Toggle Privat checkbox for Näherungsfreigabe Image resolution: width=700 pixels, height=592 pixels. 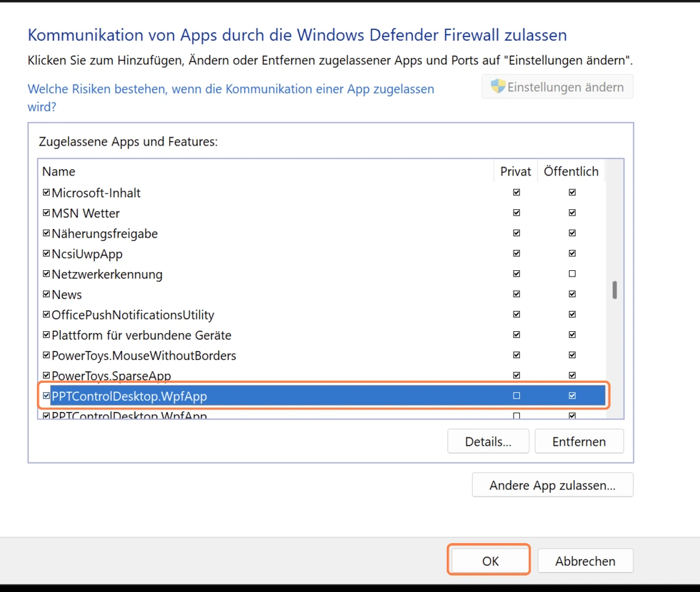point(517,233)
